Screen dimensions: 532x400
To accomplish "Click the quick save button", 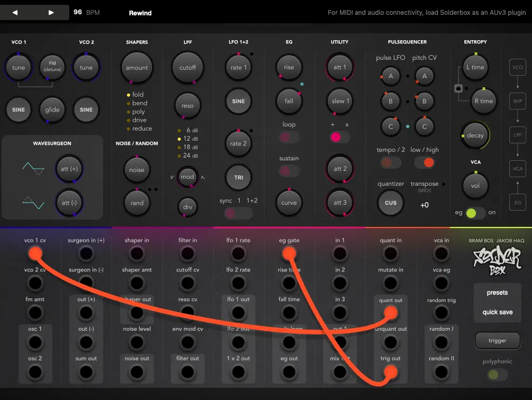I will tap(498, 312).
